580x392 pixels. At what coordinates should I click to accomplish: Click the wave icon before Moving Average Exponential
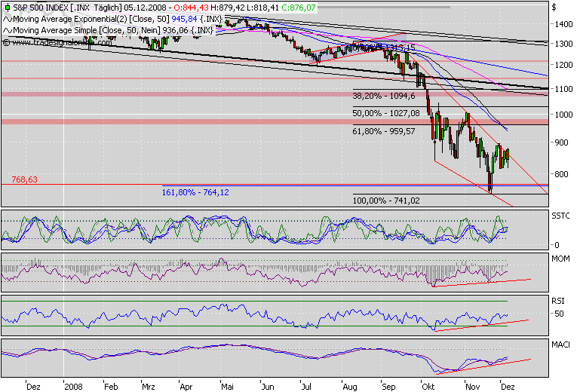point(8,20)
